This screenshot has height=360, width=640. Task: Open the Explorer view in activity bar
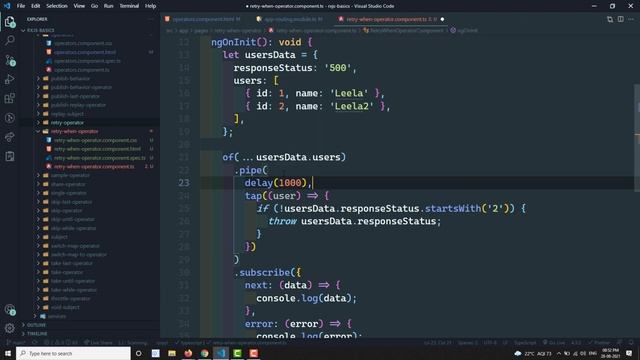click(10, 22)
